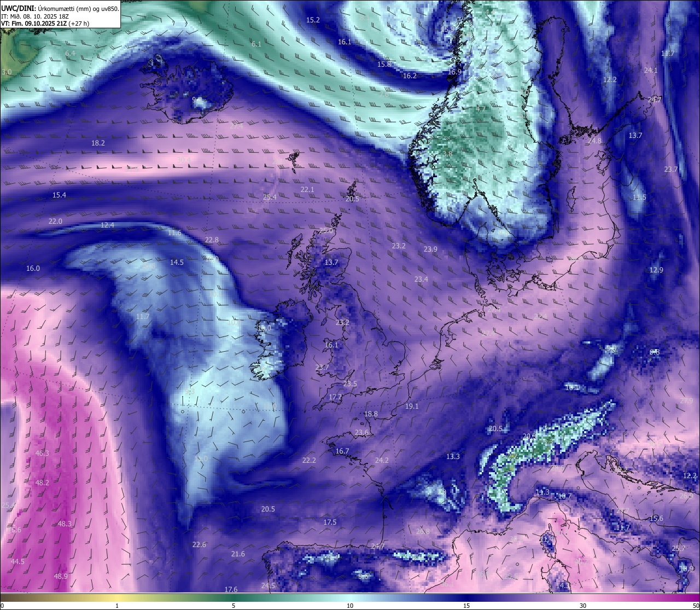Select the VT: Fim. 09.10.2025 21Z line
This screenshot has width=700, height=610.
click(x=45, y=24)
